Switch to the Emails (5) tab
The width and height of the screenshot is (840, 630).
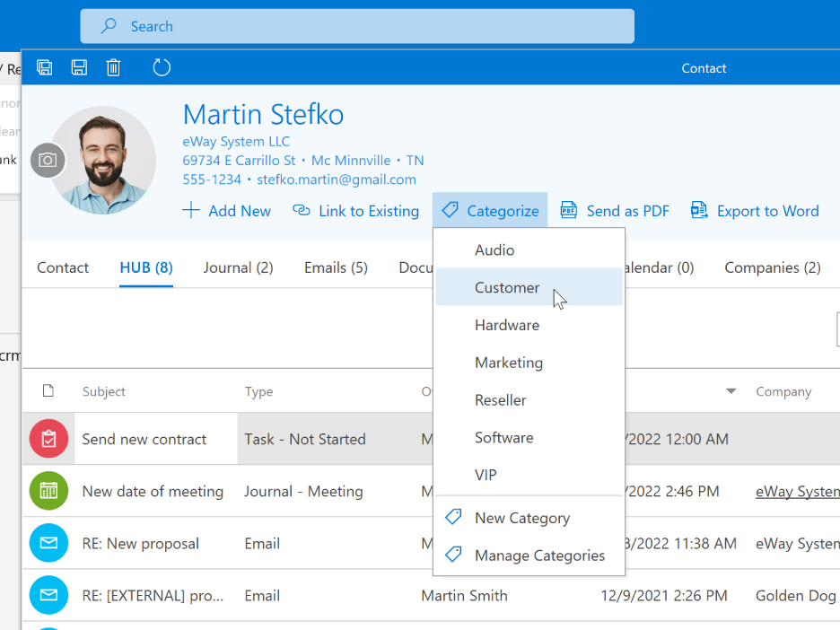click(336, 267)
